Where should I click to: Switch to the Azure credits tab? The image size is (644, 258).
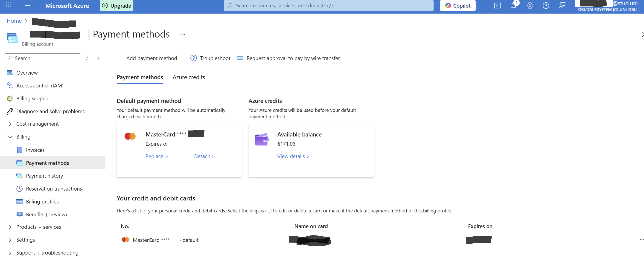[x=189, y=77]
